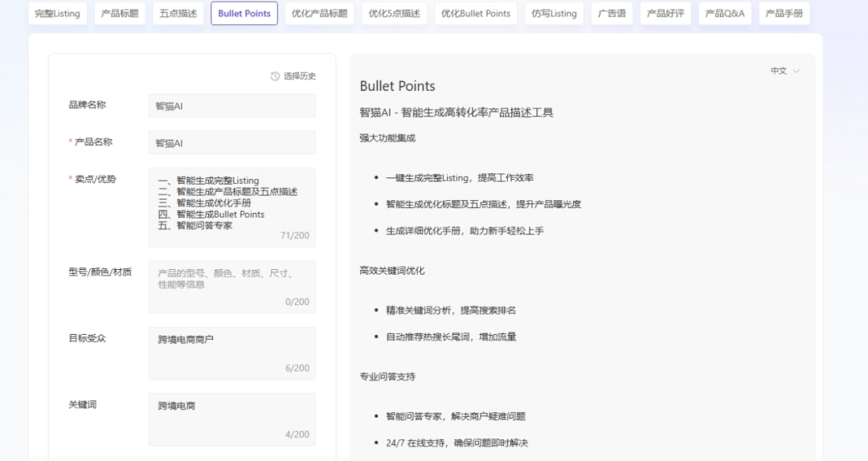Viewport: 868px width, 461px height.
Task: Click the title 智猫AI - 智能生成高转化率产品描述工具
Action: point(457,113)
